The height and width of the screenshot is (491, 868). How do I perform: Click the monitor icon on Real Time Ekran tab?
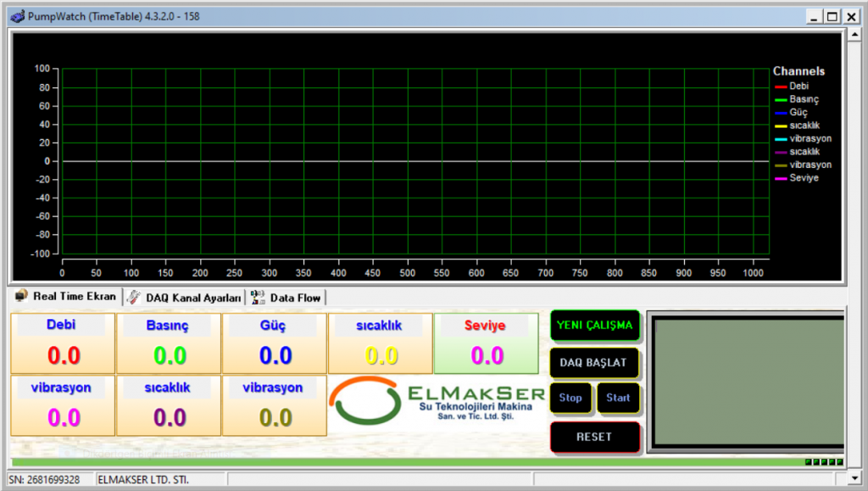[21, 296]
